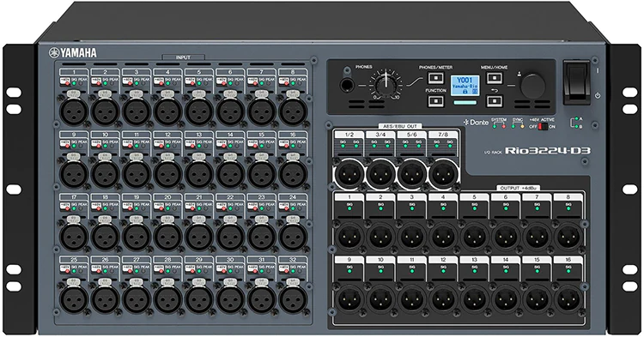Image resolution: width=644 pixels, height=337 pixels.
Task: Toggle the +48V ACTIVE master switch
Action: click(543, 127)
